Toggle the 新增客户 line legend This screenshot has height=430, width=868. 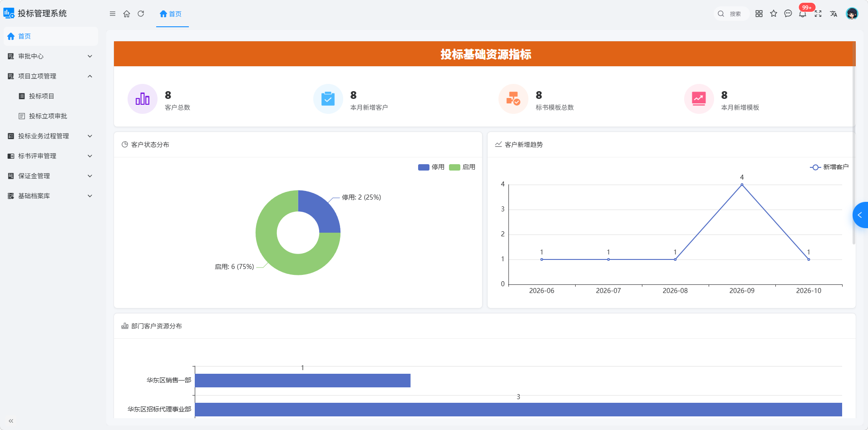pyautogui.click(x=829, y=167)
